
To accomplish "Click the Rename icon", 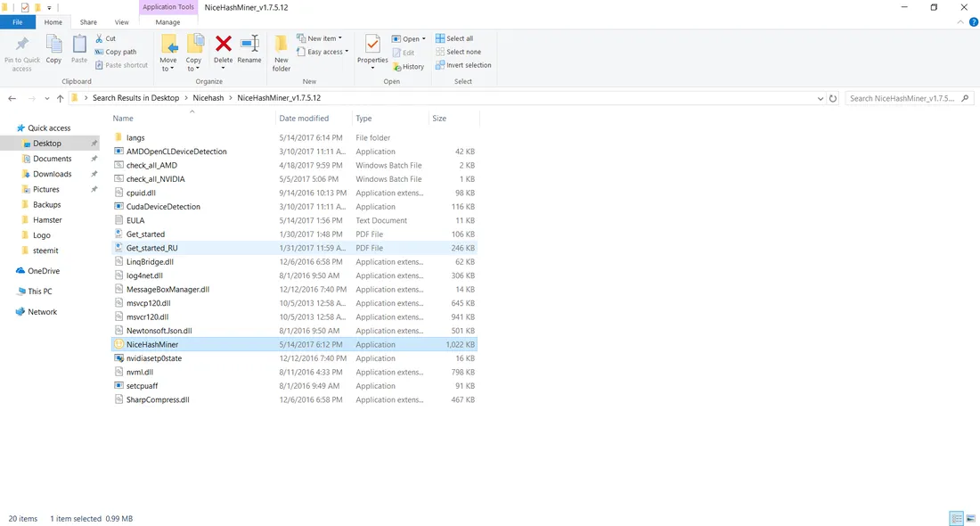I will click(x=249, y=44).
